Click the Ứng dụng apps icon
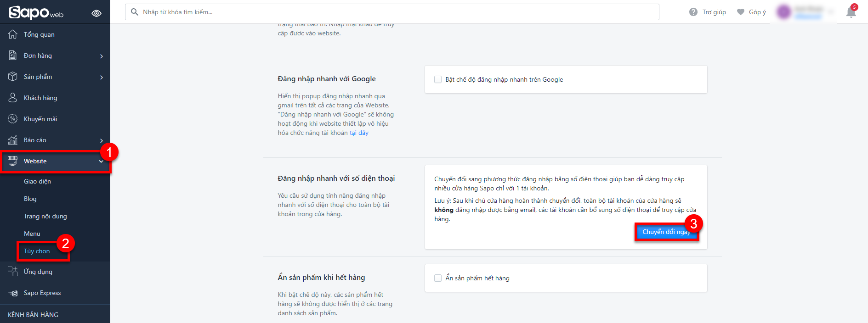The image size is (868, 323). [13, 272]
